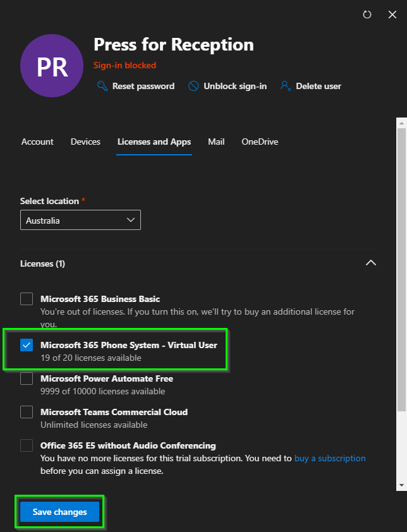Click the 9999 of 10000 licenses available text
The height and width of the screenshot is (532, 407).
tap(103, 391)
